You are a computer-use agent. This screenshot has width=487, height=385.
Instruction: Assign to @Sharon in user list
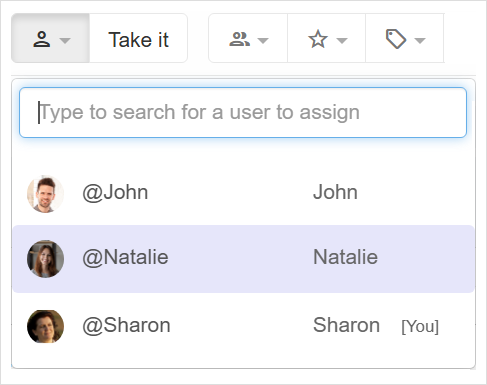[x=243, y=326]
